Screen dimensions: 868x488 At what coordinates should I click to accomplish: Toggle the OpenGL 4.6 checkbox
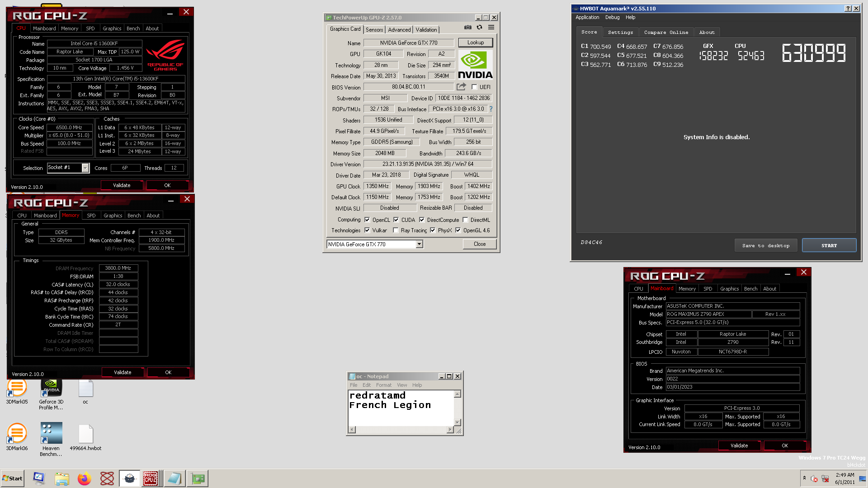pos(458,230)
